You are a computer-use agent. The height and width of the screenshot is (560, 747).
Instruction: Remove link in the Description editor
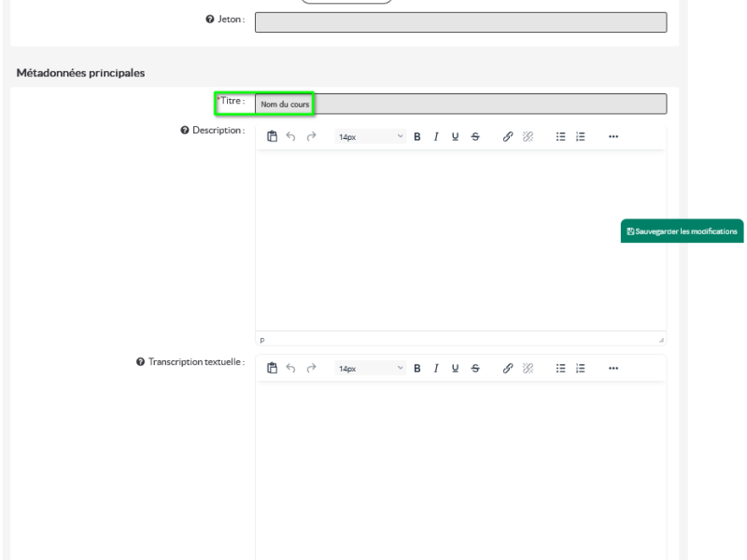click(x=528, y=136)
